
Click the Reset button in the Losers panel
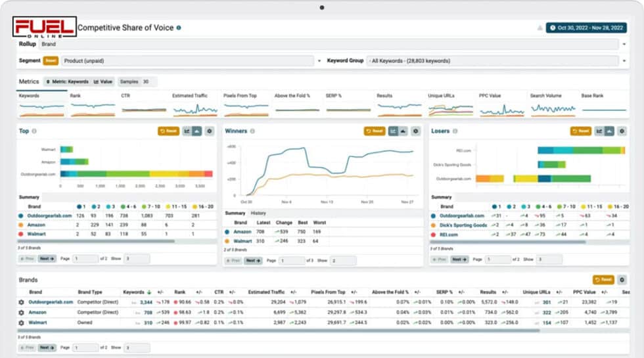click(580, 131)
